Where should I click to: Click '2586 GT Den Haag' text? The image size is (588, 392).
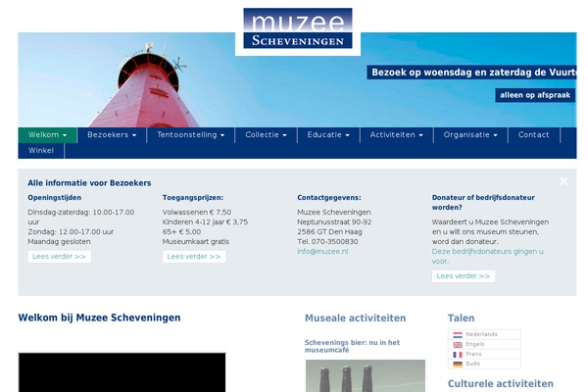(329, 232)
